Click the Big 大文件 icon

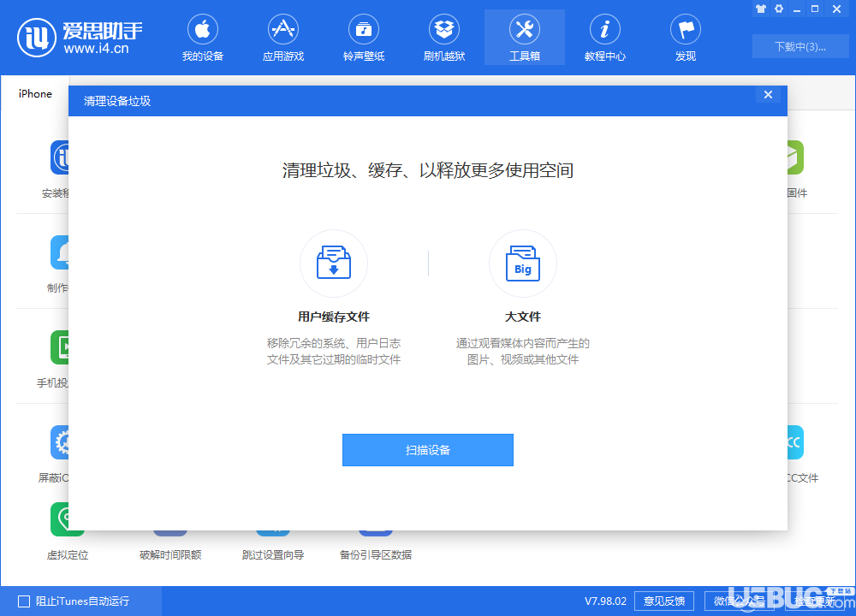(522, 263)
